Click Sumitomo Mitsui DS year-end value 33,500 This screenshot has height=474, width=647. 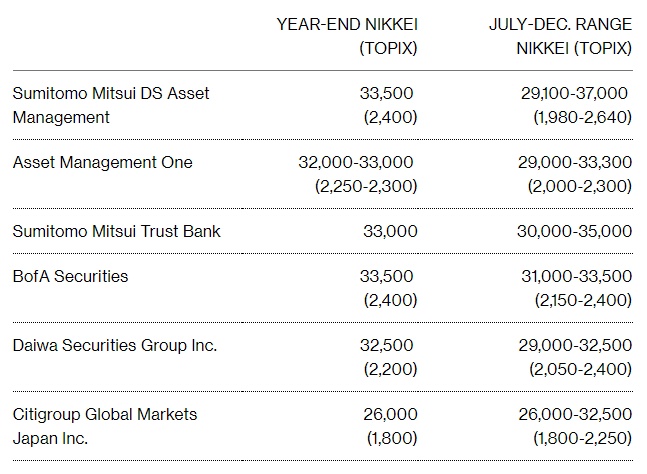pos(386,93)
